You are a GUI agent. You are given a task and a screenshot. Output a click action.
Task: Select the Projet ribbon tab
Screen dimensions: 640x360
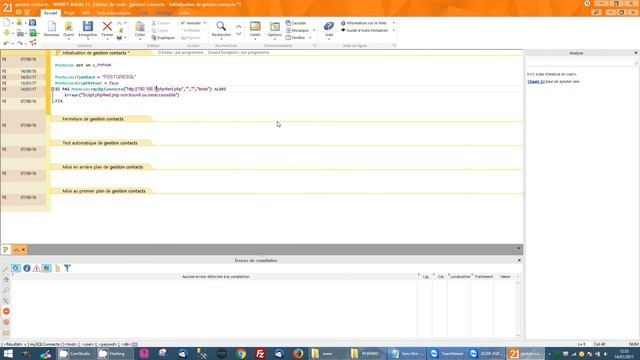69,13
